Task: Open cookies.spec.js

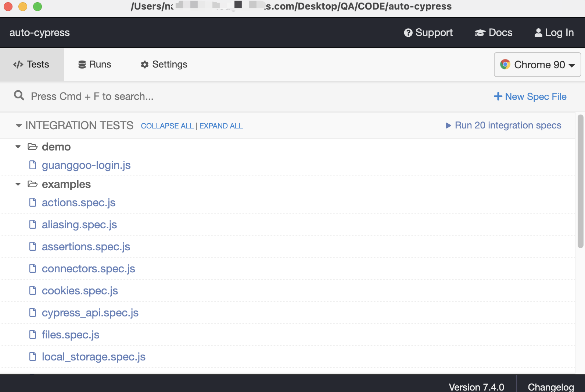Action: pos(80,291)
